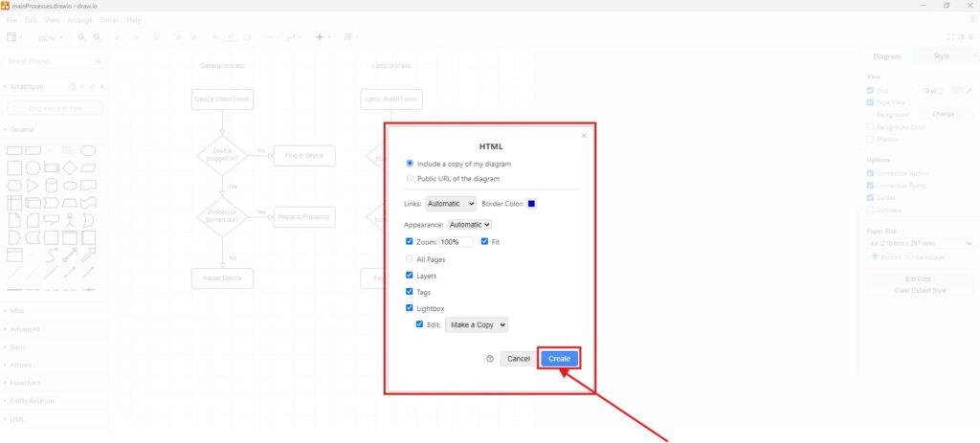This screenshot has width=980, height=443.
Task: Click the table icon in toolbar
Action: coord(348,37)
